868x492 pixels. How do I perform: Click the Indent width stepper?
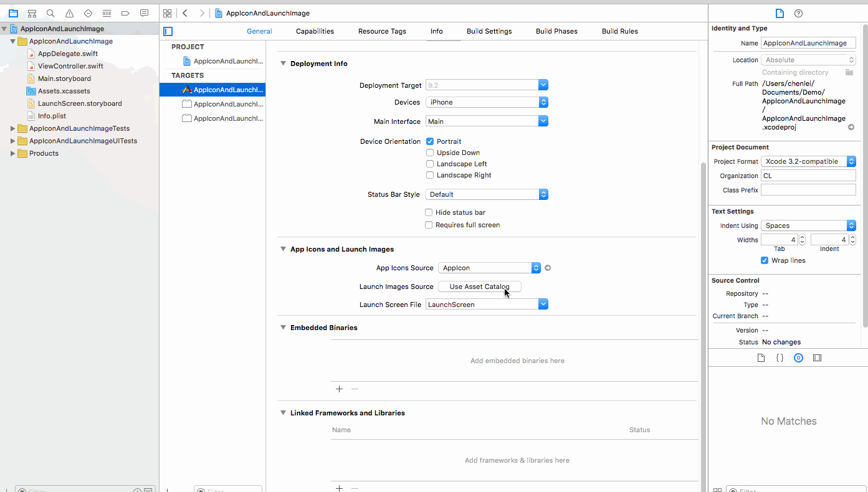(x=852, y=240)
